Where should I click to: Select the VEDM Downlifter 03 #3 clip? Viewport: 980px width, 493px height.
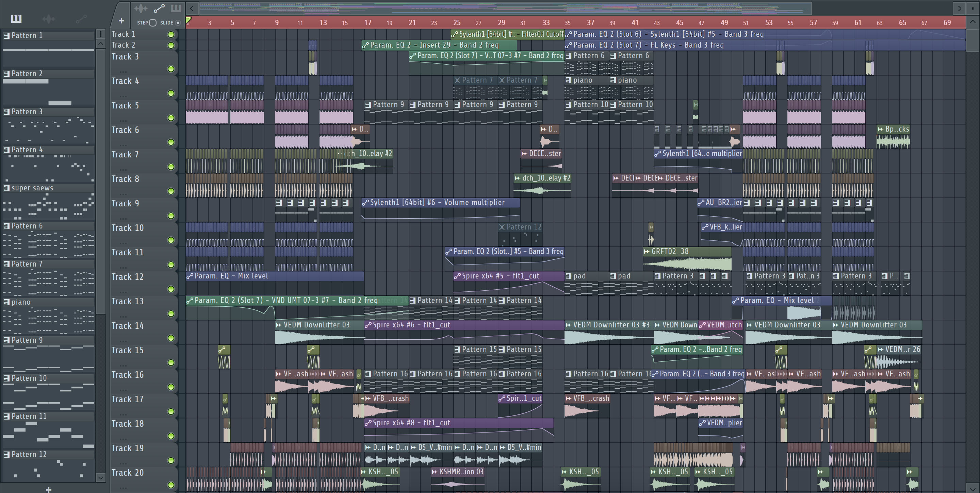609,332
